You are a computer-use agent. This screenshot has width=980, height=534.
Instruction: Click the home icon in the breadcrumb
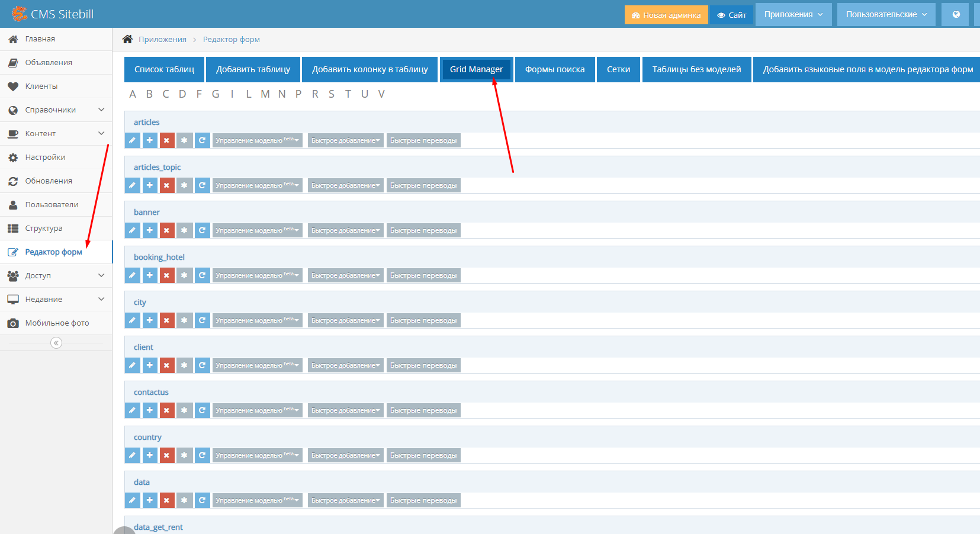point(127,39)
